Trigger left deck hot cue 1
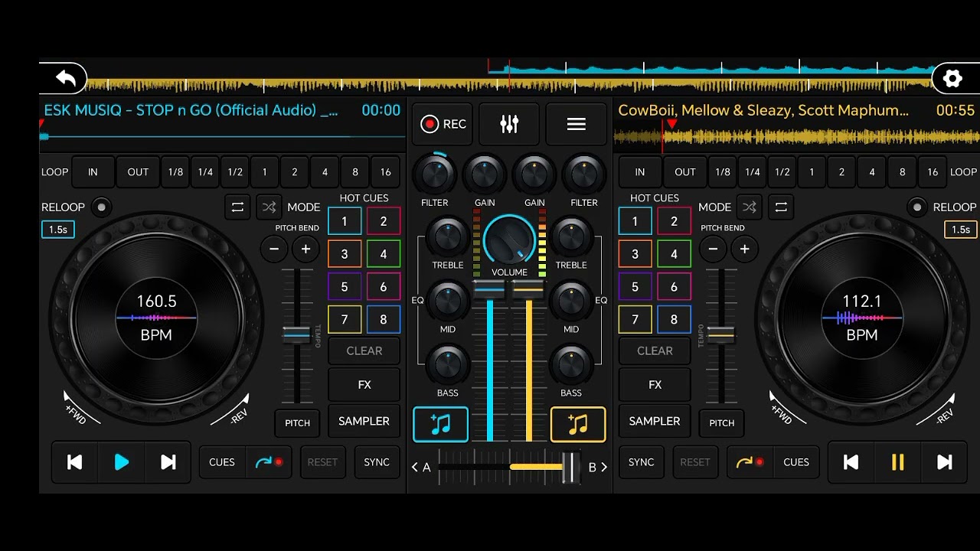This screenshot has width=980, height=551. click(345, 222)
